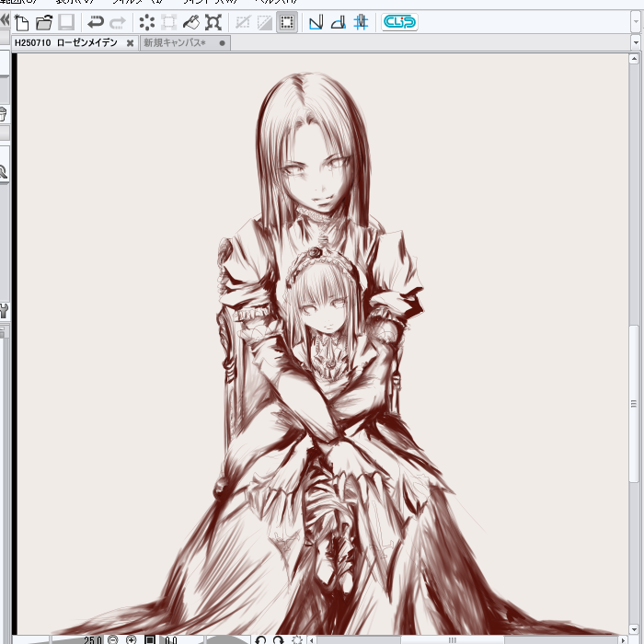Expand the command bar overflow dropdown
Screen dimensions: 644x644
tap(636, 21)
